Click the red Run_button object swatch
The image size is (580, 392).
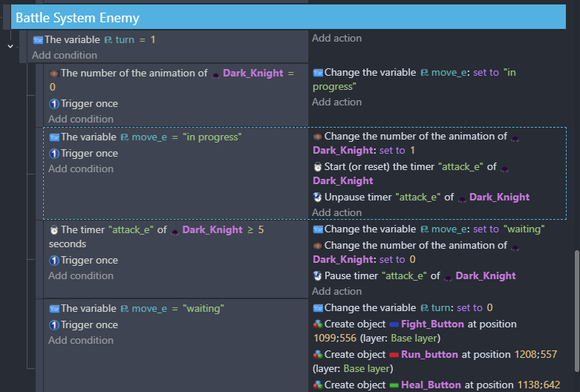tap(393, 355)
